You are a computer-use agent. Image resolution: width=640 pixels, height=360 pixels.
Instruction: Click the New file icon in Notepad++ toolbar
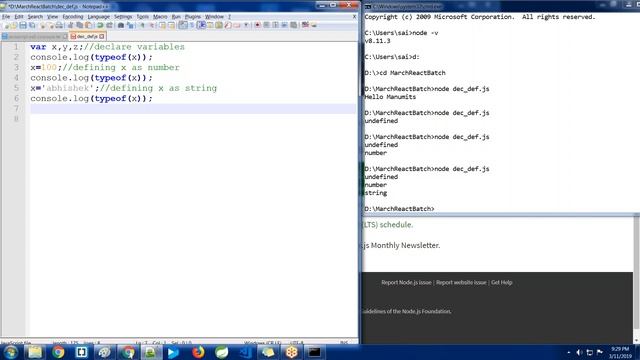pos(5,25)
